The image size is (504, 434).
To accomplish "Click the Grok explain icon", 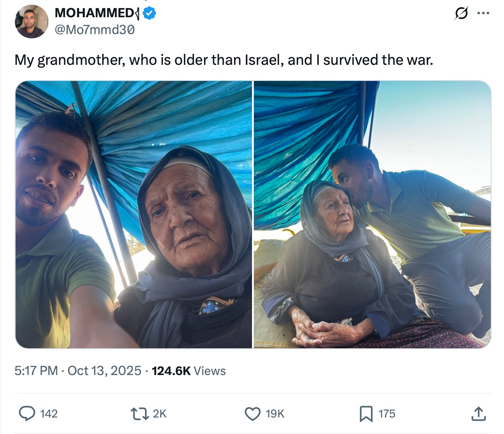I will coord(461,14).
